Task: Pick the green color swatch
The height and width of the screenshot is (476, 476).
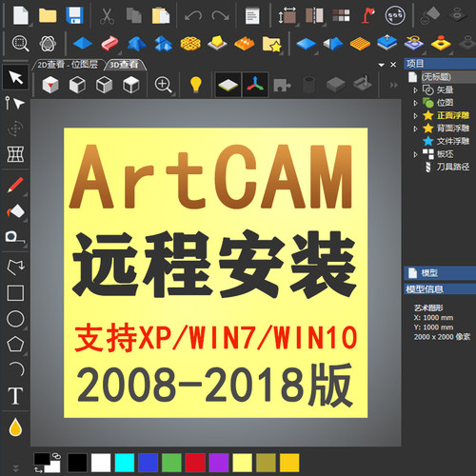Action: click(x=171, y=463)
